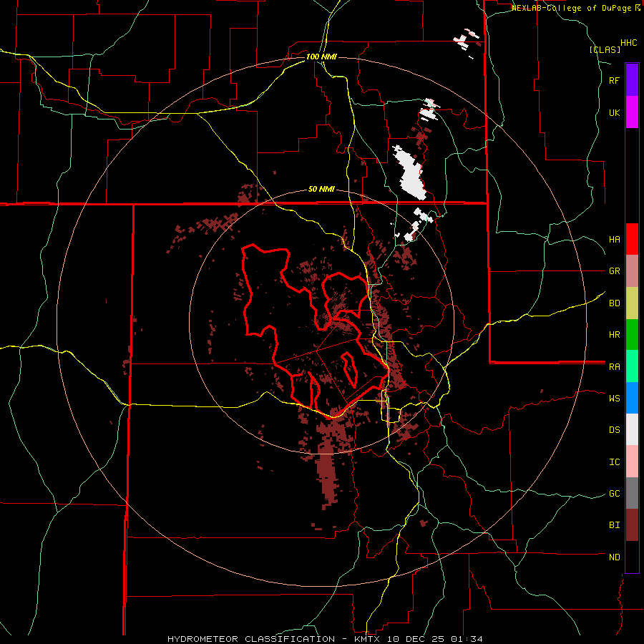The height and width of the screenshot is (644, 644).
Task: Click the BI legend label
Action: coord(615,525)
